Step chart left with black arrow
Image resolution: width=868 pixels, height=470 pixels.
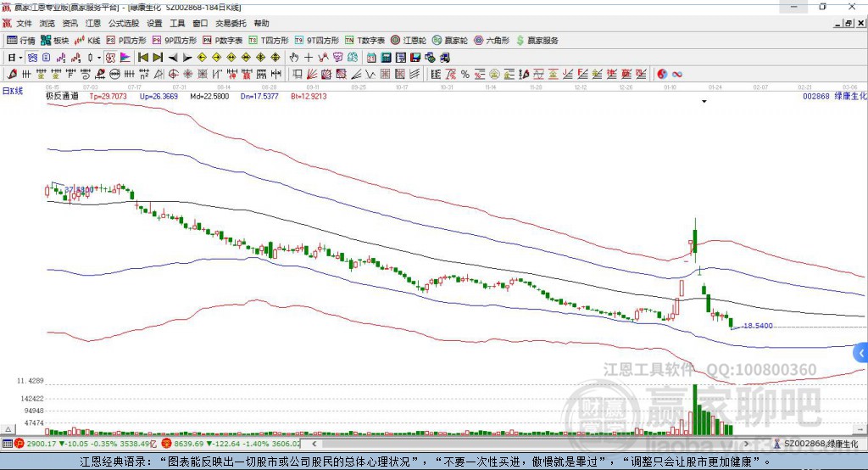[x=173, y=57]
